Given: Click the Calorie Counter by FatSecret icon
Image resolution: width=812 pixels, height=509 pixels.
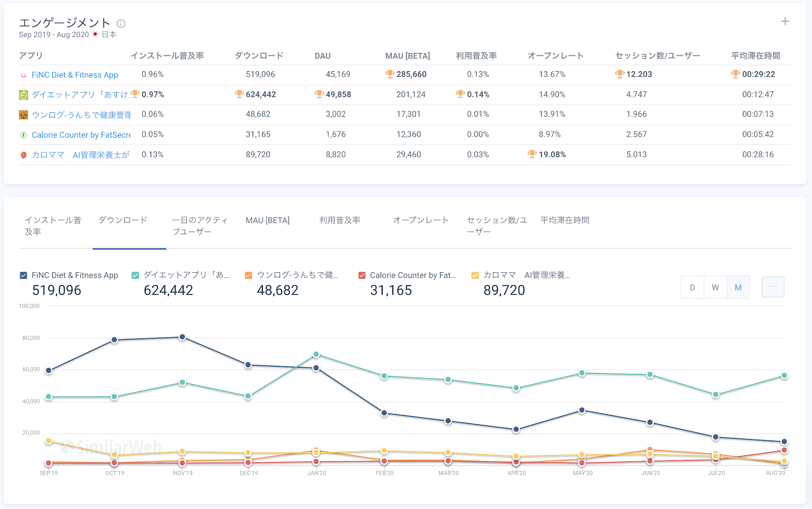Looking at the screenshot, I should pyautogui.click(x=23, y=135).
